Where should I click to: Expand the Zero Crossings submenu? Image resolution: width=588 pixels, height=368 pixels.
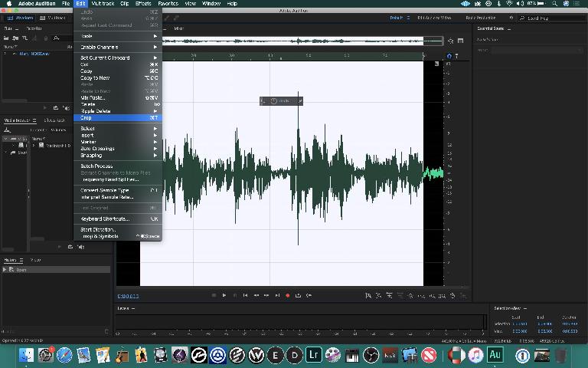118,149
